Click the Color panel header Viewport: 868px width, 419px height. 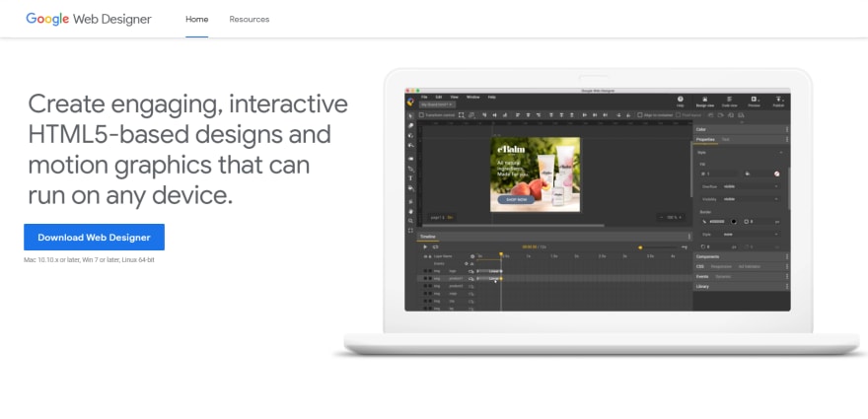[741, 129]
